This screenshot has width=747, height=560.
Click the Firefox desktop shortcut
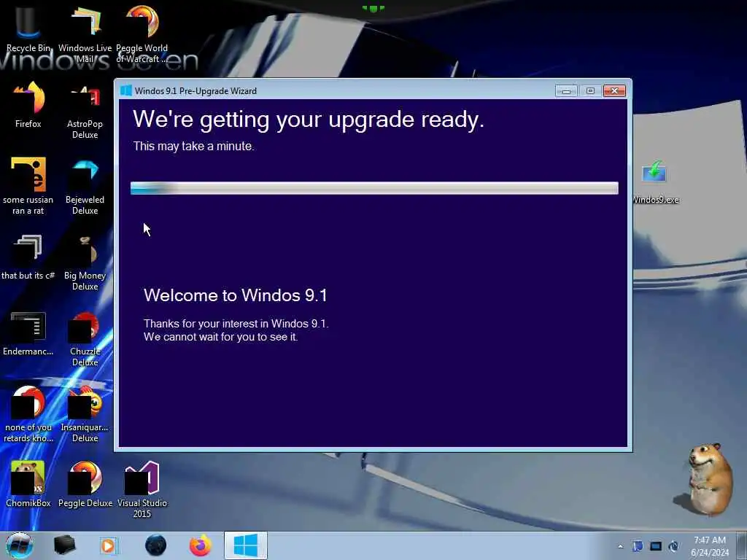tap(28, 105)
